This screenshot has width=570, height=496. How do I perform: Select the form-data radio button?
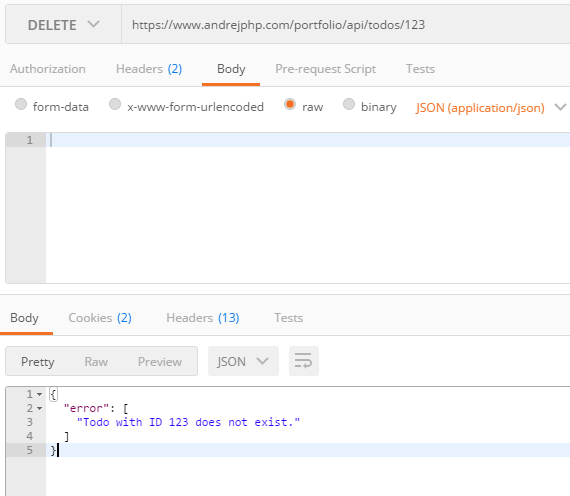pyautogui.click(x=21, y=104)
